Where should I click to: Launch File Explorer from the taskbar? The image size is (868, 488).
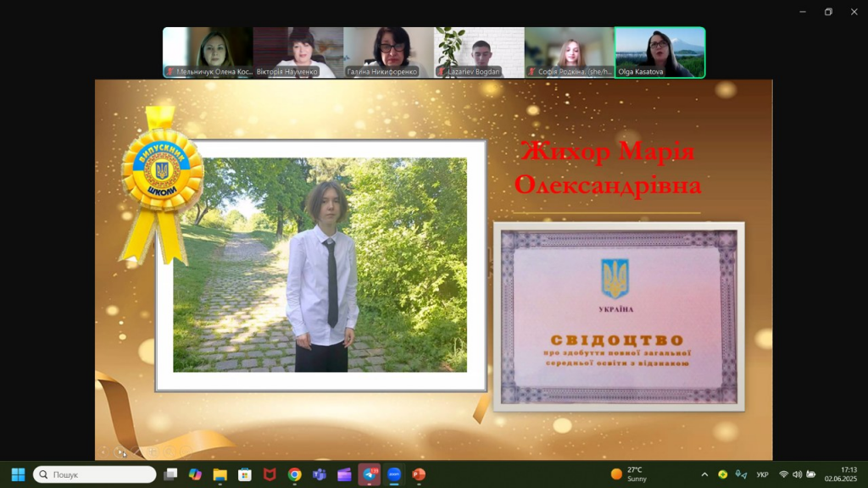click(220, 474)
